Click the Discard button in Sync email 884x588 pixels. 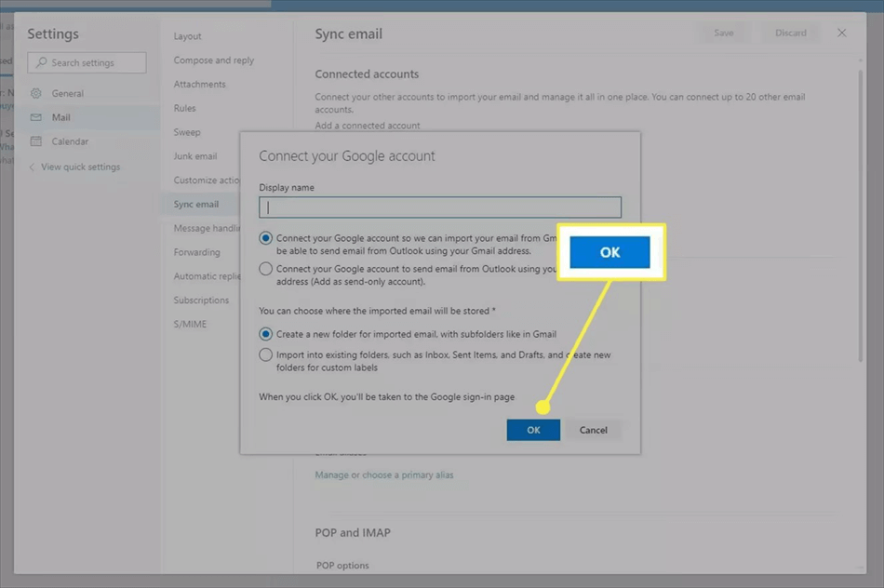790,33
